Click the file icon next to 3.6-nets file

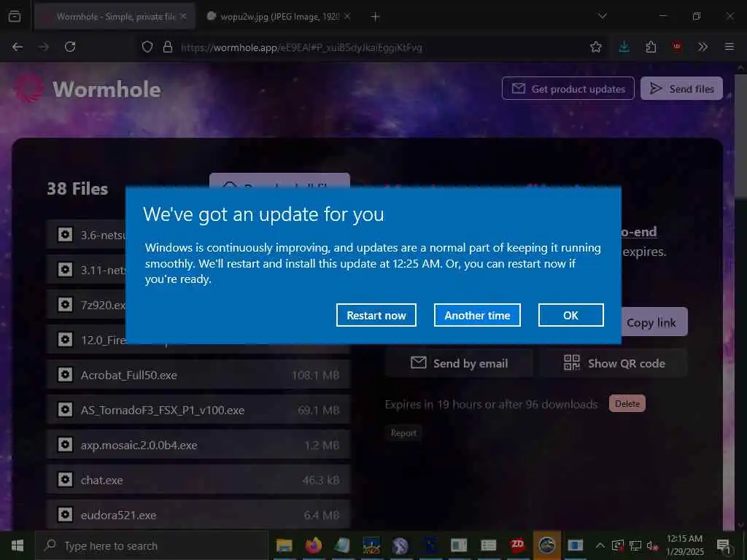point(65,235)
